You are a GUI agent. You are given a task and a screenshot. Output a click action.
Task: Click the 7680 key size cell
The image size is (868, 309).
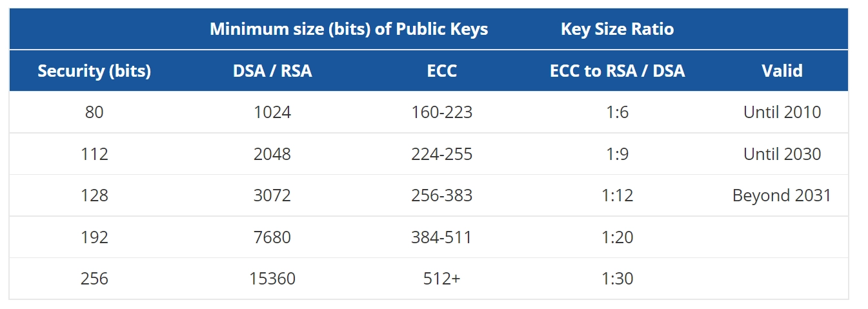[272, 237]
